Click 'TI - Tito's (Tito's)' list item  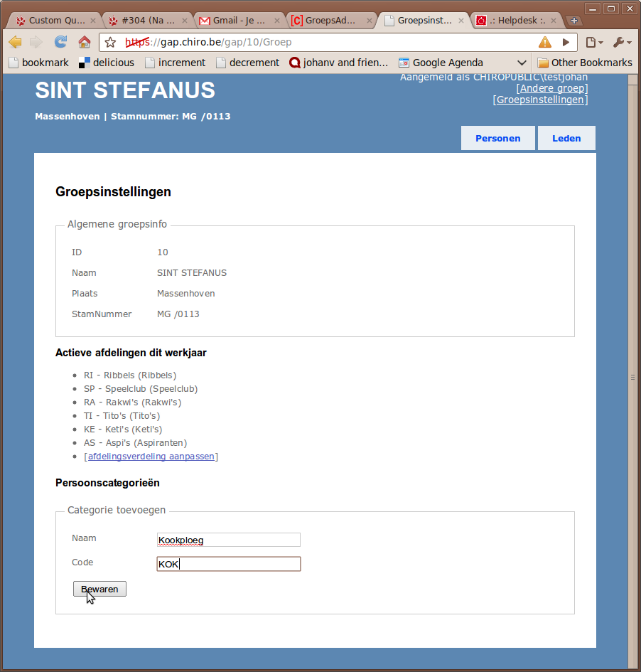(122, 416)
